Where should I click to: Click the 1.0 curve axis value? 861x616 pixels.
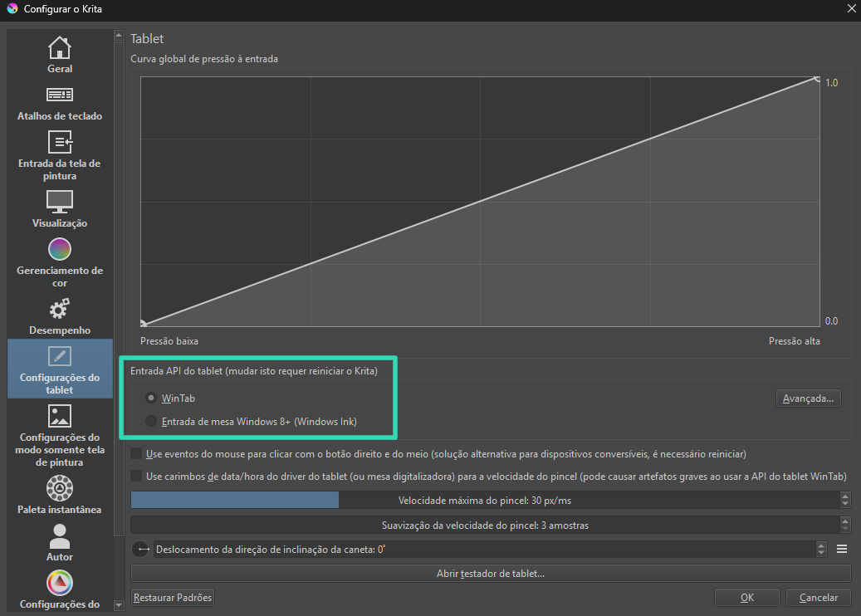tap(831, 83)
